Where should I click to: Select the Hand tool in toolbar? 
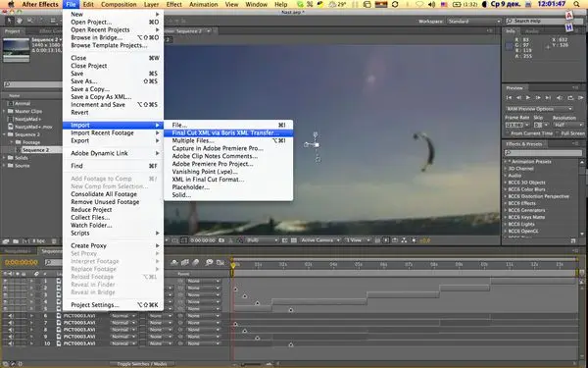[19, 21]
